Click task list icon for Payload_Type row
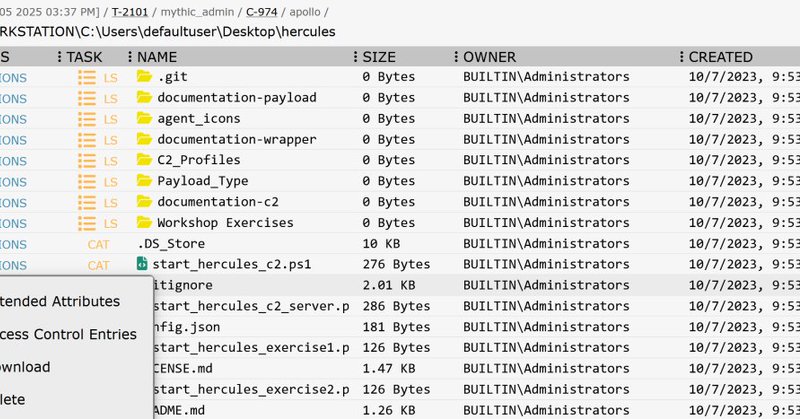 tap(87, 182)
